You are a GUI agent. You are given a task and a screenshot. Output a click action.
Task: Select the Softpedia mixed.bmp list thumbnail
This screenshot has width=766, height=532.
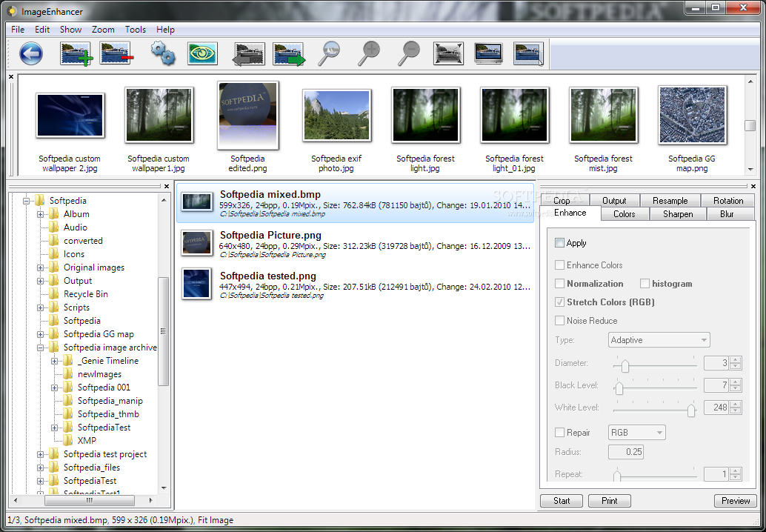coord(196,202)
